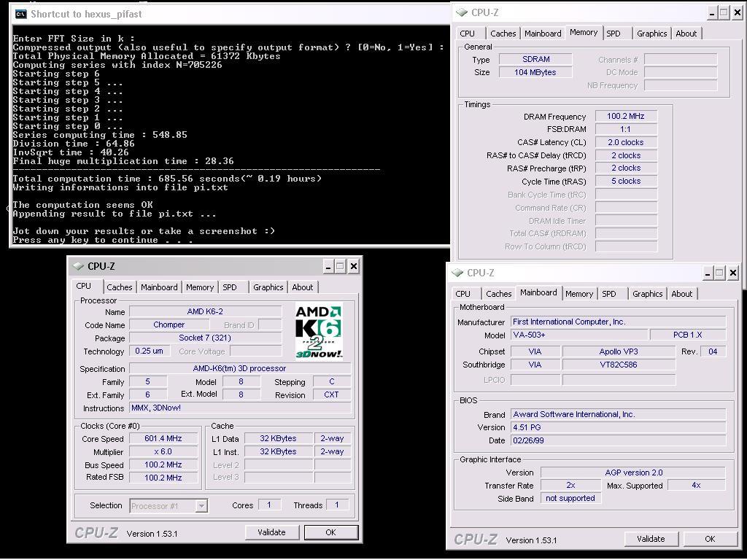The image size is (747, 560).
Task: Click the Core Speed value 601.4 MHz
Action: (163, 438)
